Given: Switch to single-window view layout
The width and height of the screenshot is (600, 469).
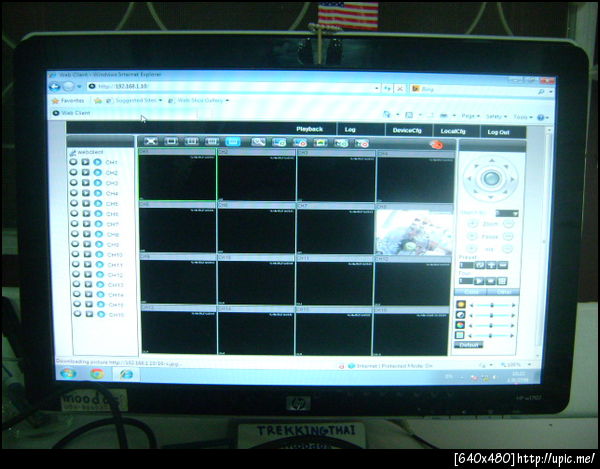Looking at the screenshot, I should click(171, 142).
